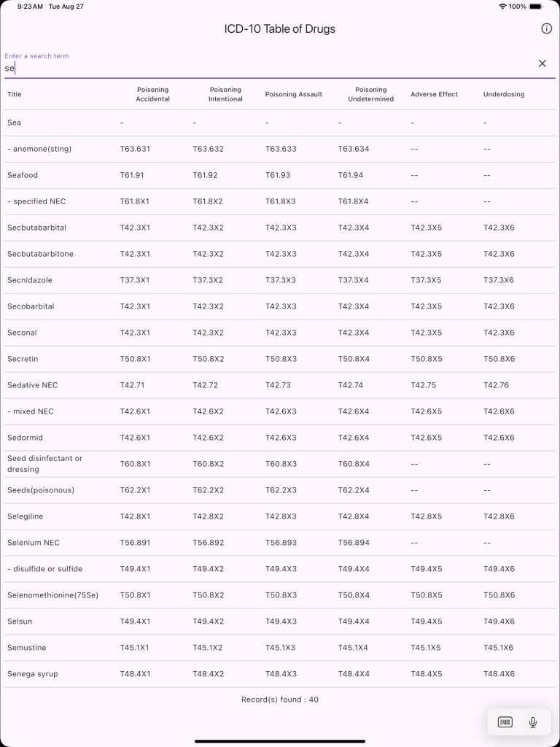Clear the search term with X icon
The width and height of the screenshot is (560, 747).
coord(542,63)
